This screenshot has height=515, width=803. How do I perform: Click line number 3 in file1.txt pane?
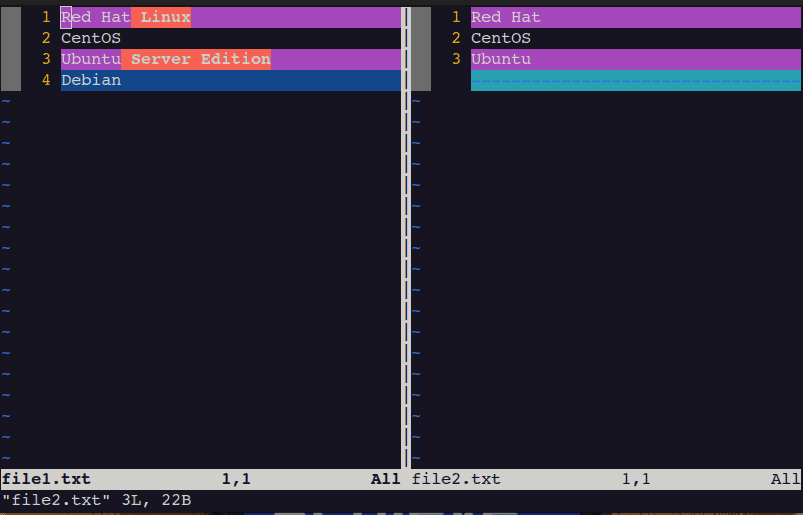46,59
